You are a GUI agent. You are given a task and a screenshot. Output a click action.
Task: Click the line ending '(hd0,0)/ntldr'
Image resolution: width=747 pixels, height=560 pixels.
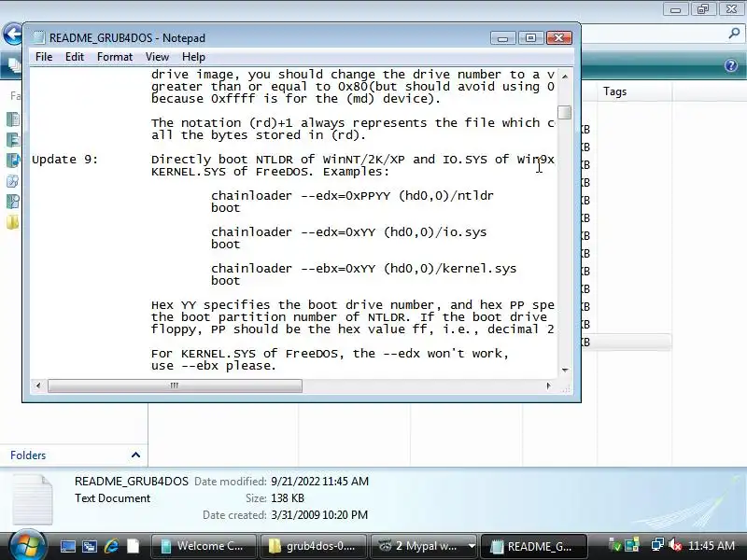point(353,196)
